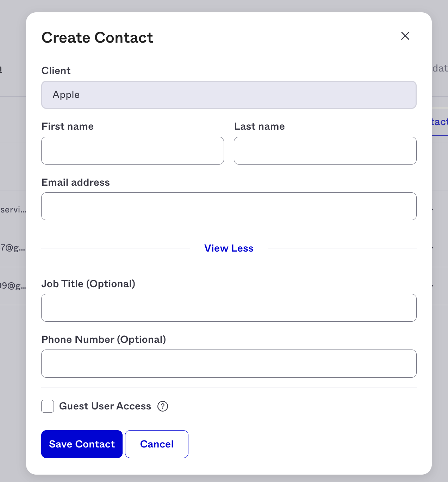This screenshot has width=448, height=482.
Task: Click the Last name label
Action: pyautogui.click(x=260, y=126)
